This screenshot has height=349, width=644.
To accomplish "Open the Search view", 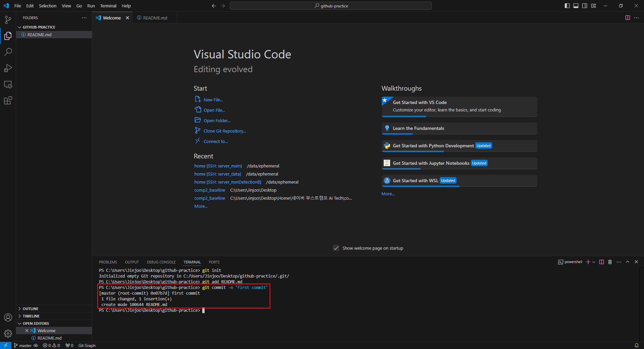I will [x=8, y=52].
